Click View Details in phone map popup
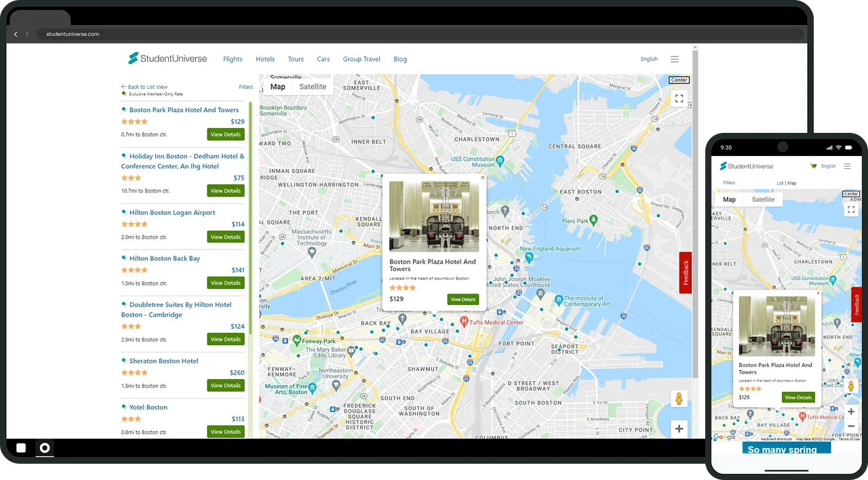Image resolution: width=868 pixels, height=480 pixels. coord(798,397)
